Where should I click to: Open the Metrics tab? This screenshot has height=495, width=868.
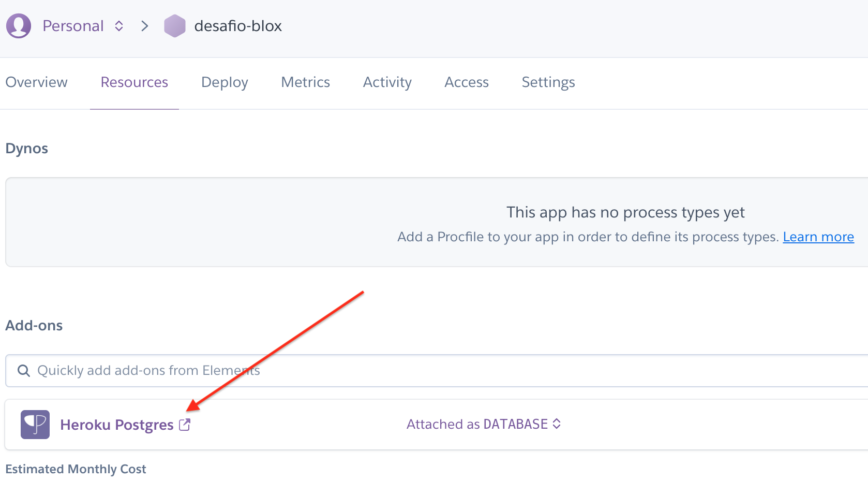click(306, 82)
